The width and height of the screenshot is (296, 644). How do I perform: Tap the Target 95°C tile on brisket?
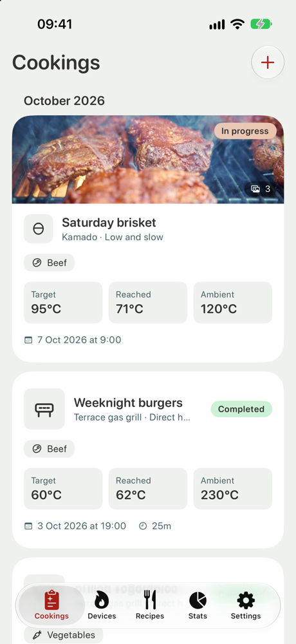63,302
